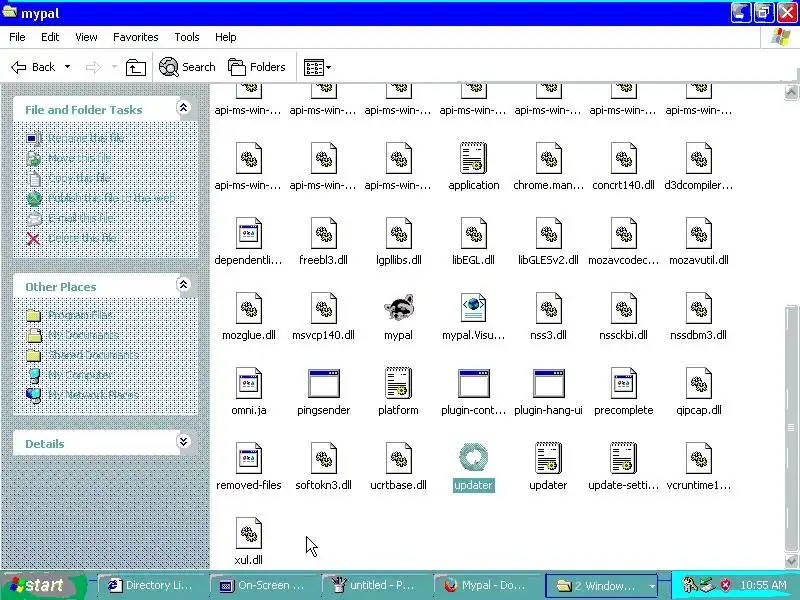Click Move this file link

(x=80, y=158)
